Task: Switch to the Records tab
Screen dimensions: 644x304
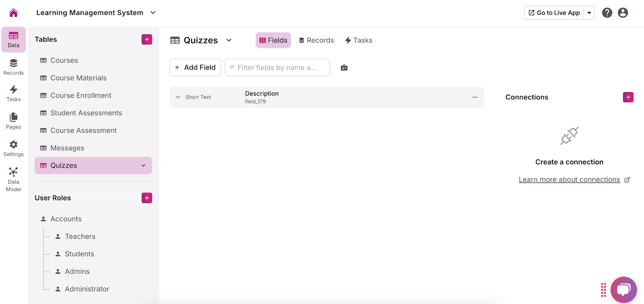Action: click(316, 40)
